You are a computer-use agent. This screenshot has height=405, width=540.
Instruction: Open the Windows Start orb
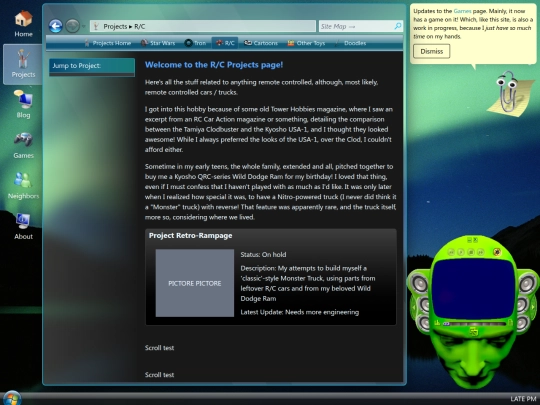click(x=12, y=398)
